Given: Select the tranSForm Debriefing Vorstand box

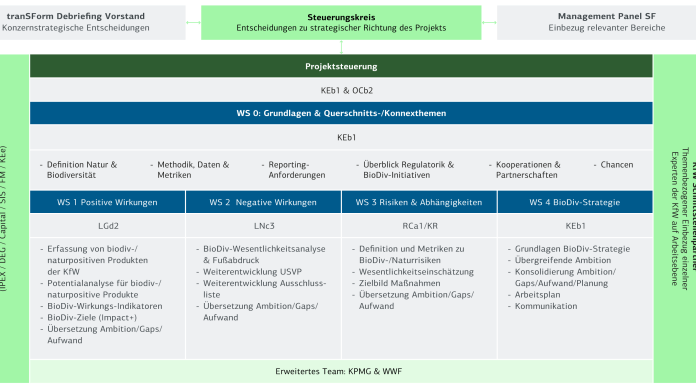Looking at the screenshot, I should (92, 23).
